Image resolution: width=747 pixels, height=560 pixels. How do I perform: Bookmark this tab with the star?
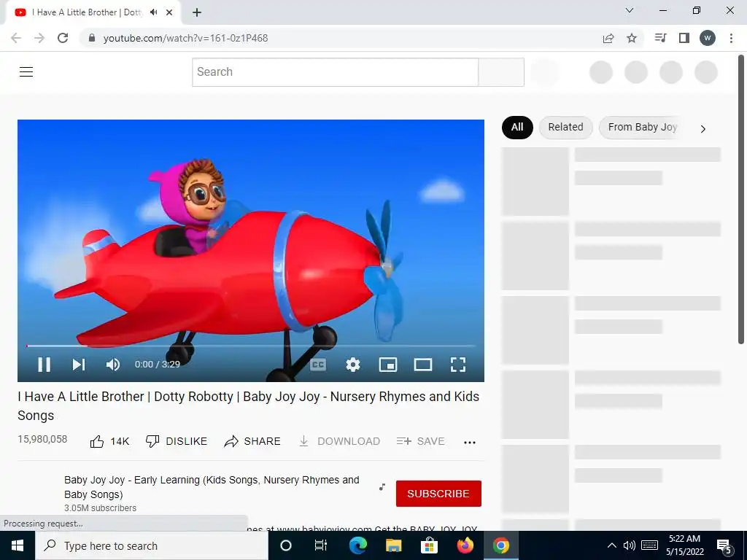632,38
